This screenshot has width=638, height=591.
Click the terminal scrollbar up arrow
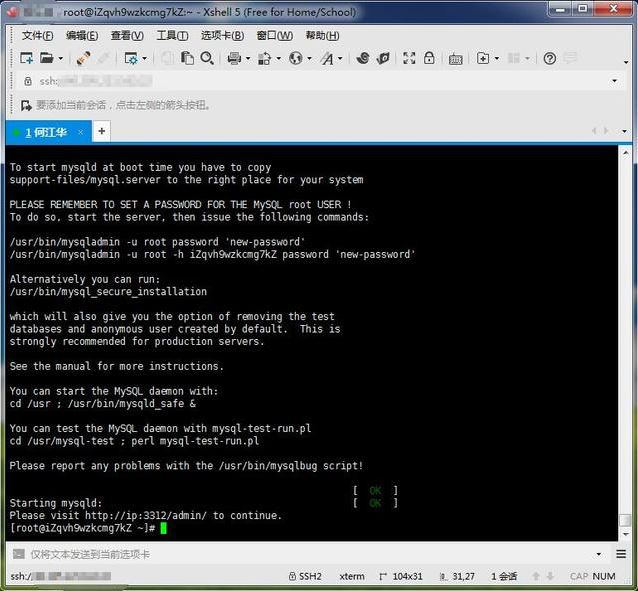pyautogui.click(x=625, y=153)
